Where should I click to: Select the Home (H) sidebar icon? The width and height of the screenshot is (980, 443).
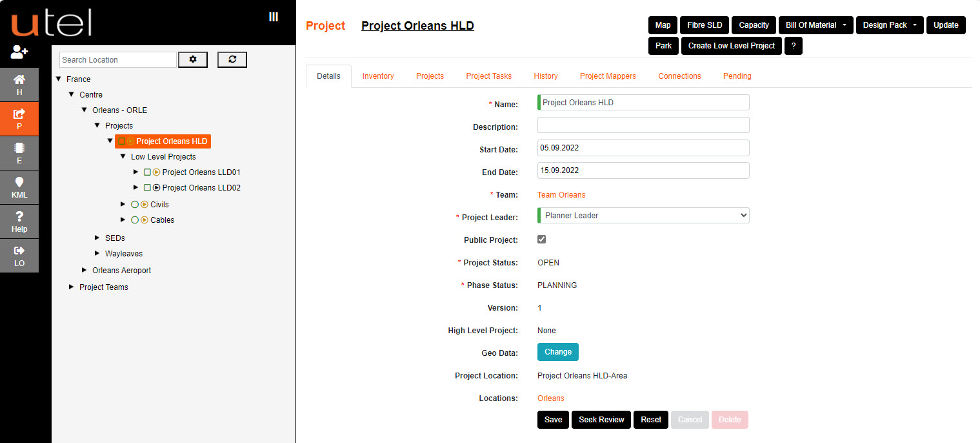point(19,85)
